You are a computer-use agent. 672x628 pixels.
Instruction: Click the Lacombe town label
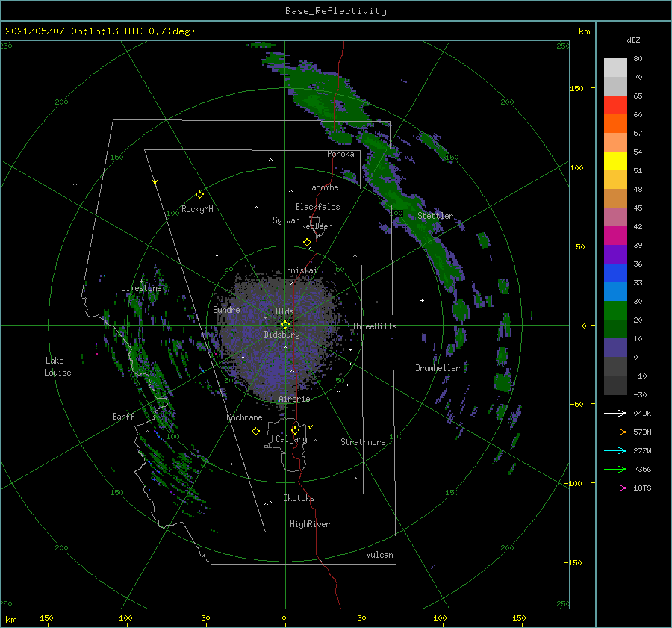323,187
